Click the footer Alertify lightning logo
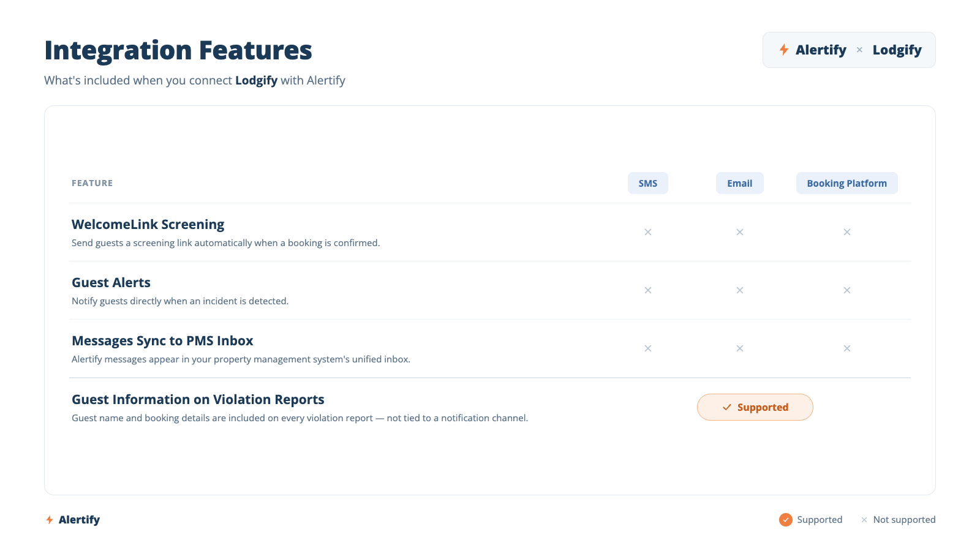 [x=50, y=520]
